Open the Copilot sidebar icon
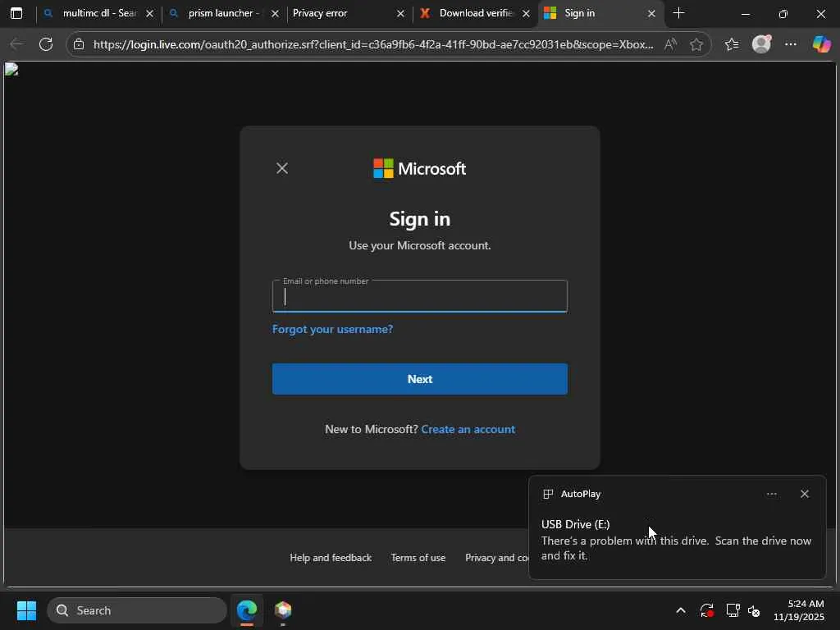Image resolution: width=840 pixels, height=630 pixels. tap(821, 44)
